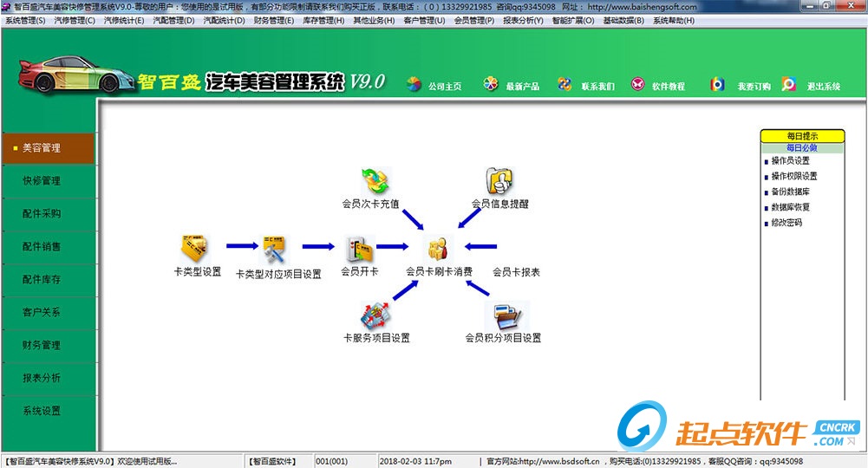This screenshot has width=868, height=468.
Task: Click 操作权限设置 in daily tips
Action: tap(793, 177)
